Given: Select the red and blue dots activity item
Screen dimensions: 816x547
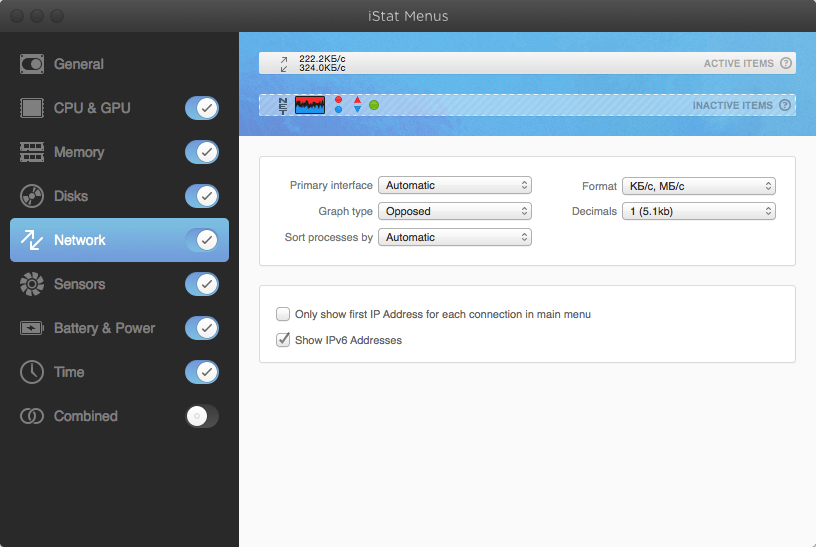Looking at the screenshot, I should click(338, 105).
